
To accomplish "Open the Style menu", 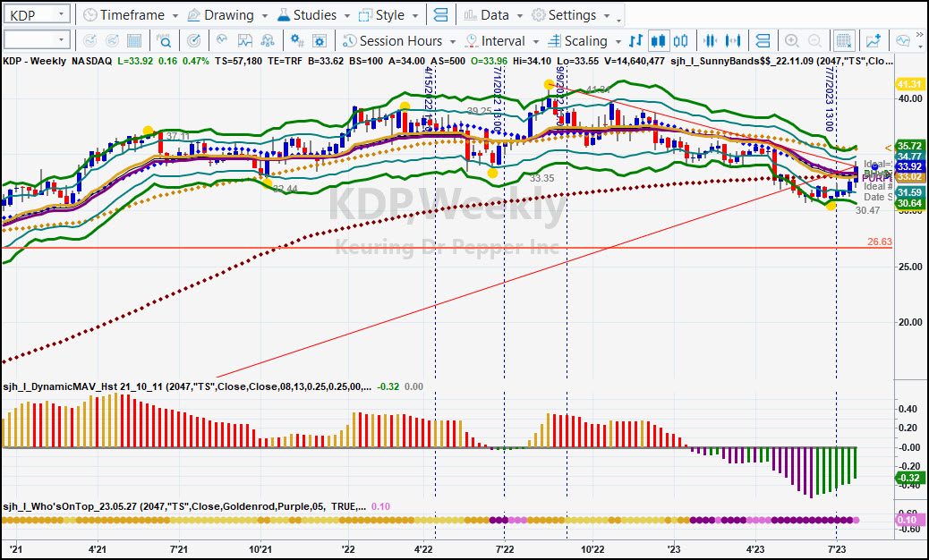I will pyautogui.click(x=389, y=15).
